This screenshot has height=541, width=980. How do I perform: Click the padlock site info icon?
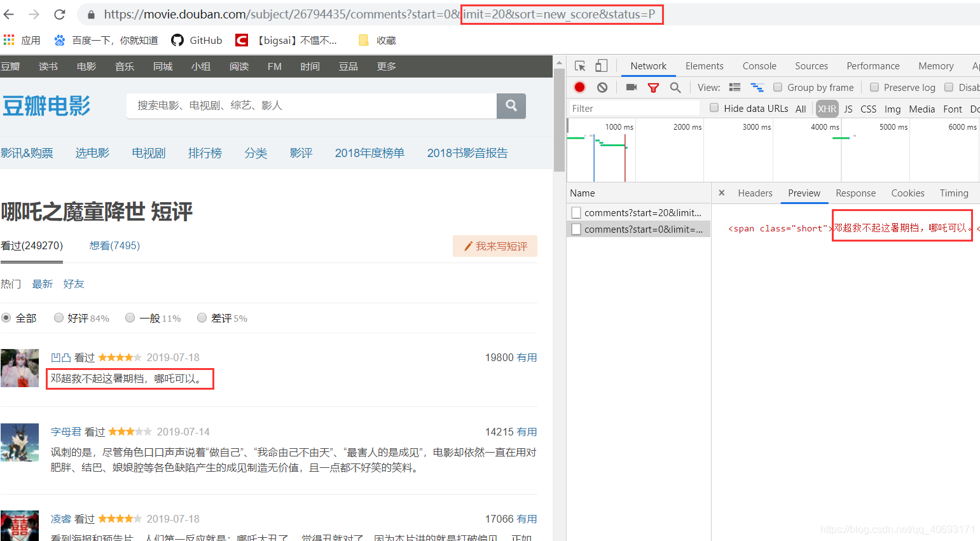coord(91,14)
